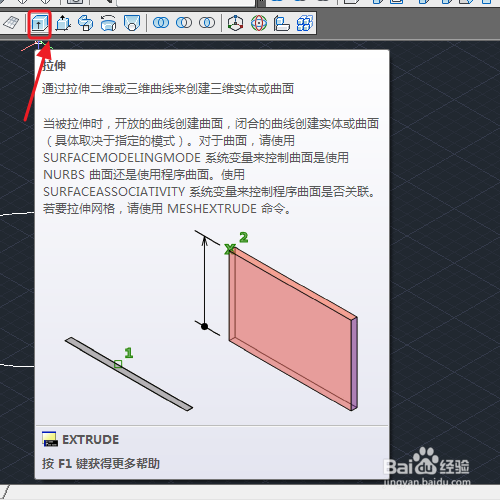Image resolution: width=500 pixels, height=500 pixels.
Task: Click the command-line icon beside EXTRUDE
Action: click(x=50, y=439)
